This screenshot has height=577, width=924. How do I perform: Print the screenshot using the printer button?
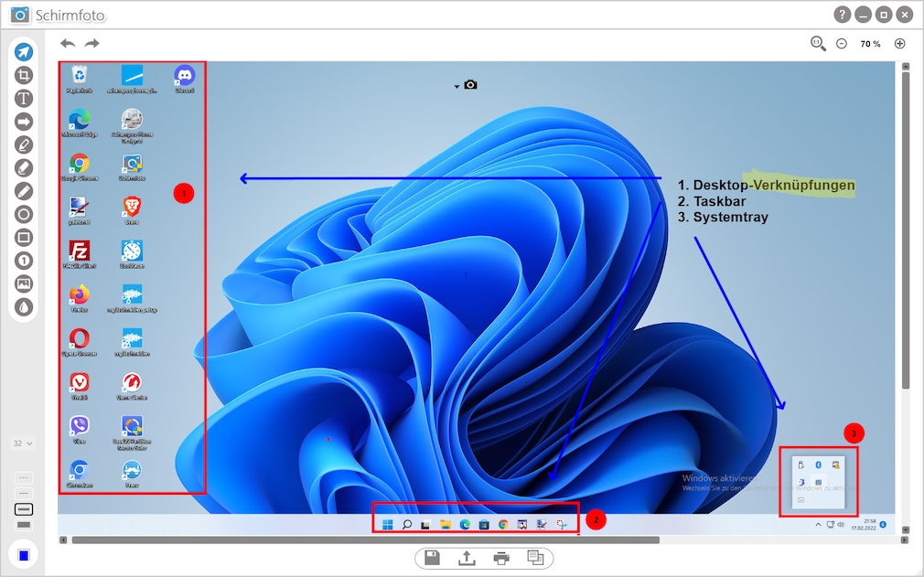point(500,558)
